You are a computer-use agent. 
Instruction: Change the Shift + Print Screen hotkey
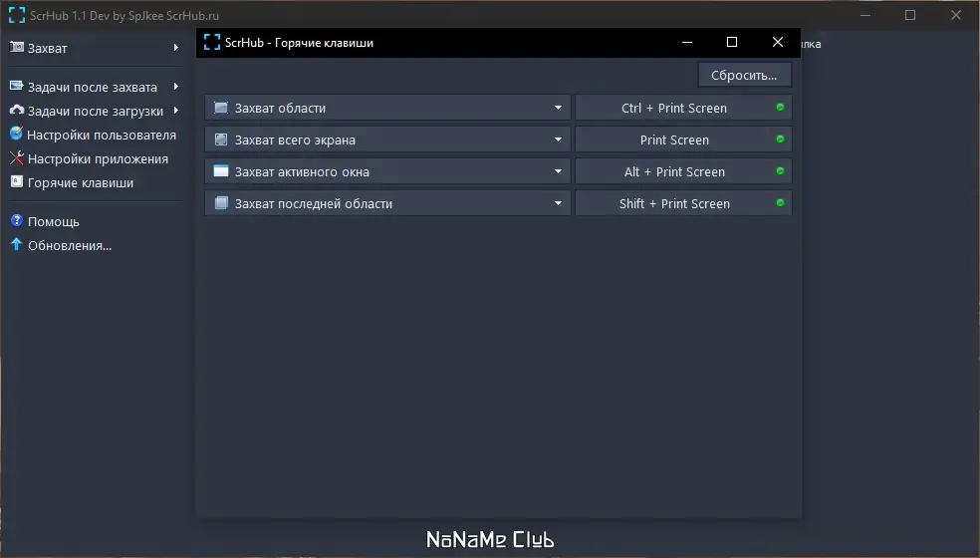(683, 203)
